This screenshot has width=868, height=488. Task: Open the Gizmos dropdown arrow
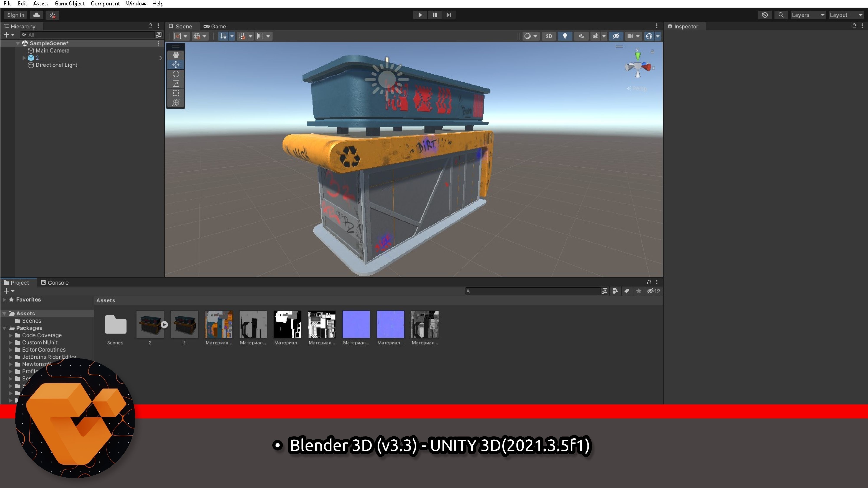tap(658, 36)
